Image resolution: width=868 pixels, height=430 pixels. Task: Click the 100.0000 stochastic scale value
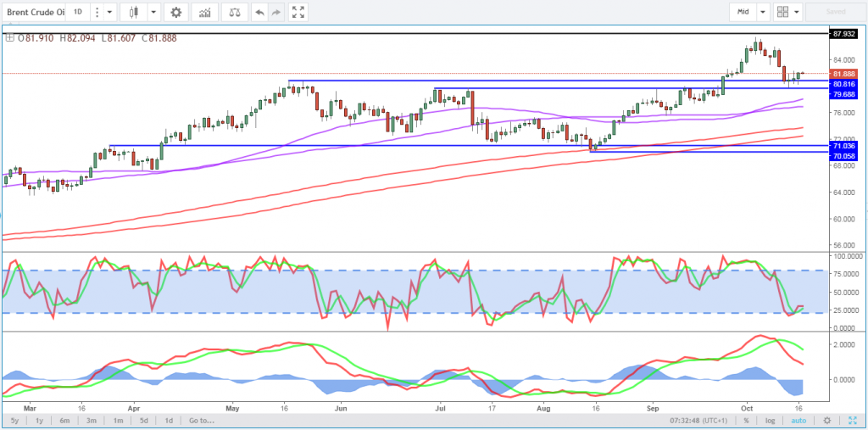tap(846, 257)
